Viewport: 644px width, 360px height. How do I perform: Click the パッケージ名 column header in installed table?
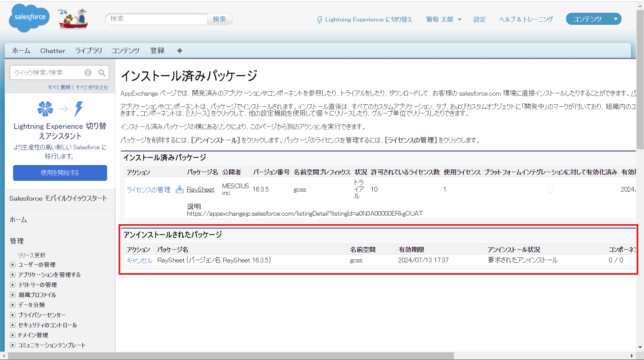pyautogui.click(x=202, y=172)
